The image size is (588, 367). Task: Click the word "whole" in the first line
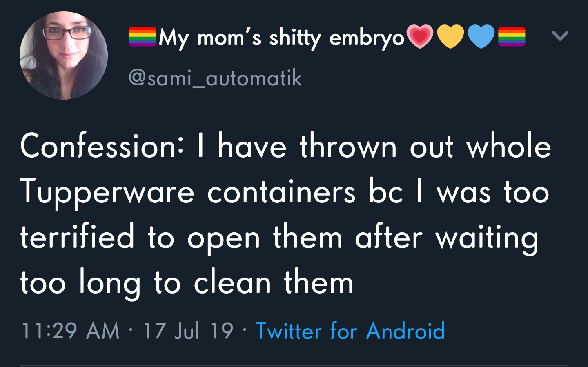pos(509,147)
